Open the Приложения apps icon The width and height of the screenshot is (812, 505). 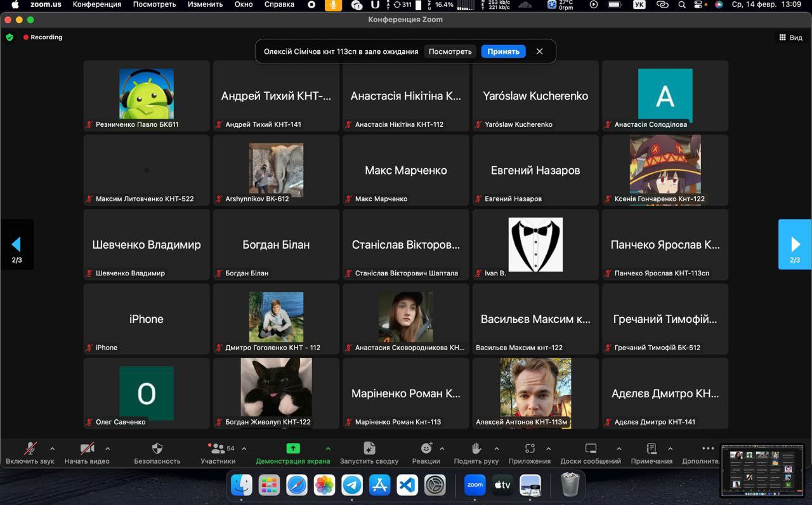click(530, 454)
